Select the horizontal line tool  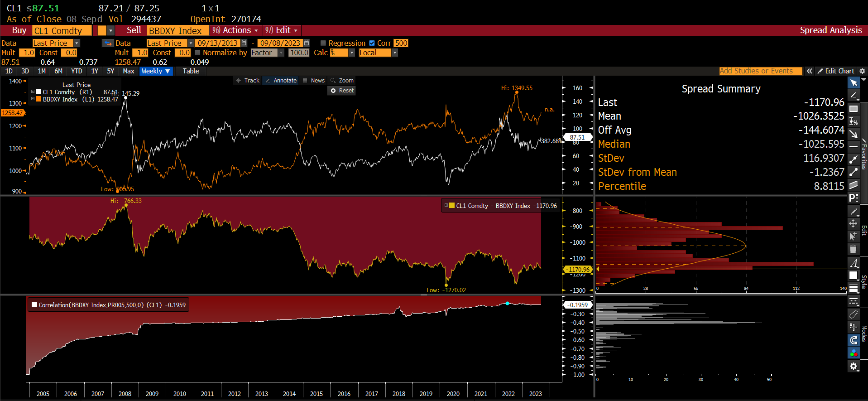pos(854,147)
